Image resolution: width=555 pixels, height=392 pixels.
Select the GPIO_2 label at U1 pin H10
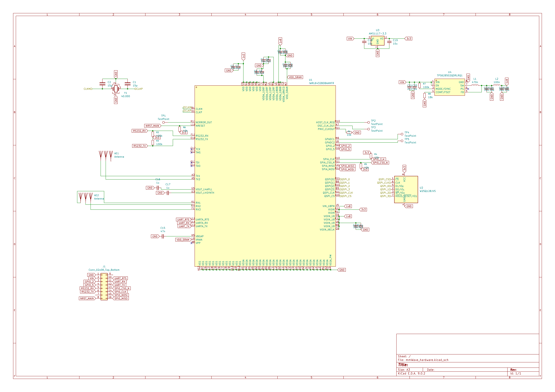click(x=345, y=146)
